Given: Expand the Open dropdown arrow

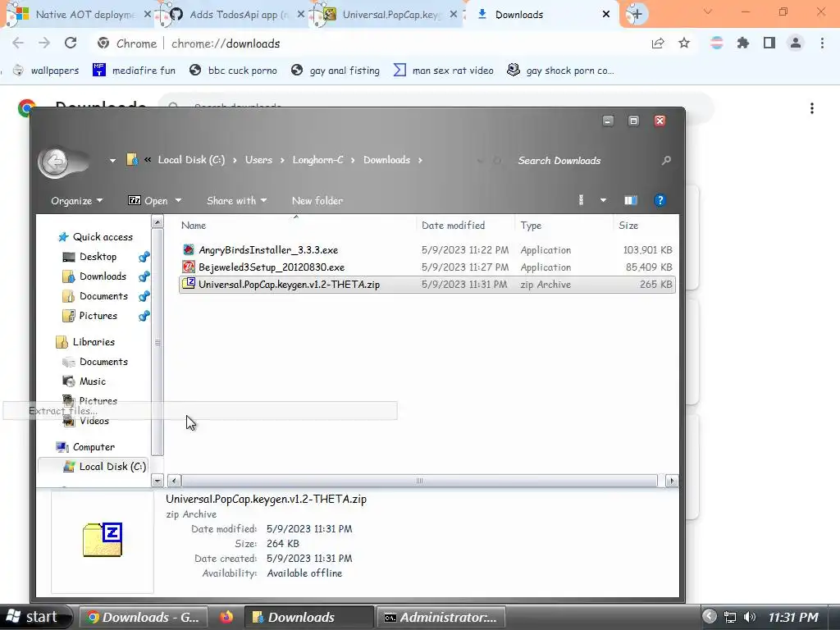Looking at the screenshot, I should tap(178, 201).
